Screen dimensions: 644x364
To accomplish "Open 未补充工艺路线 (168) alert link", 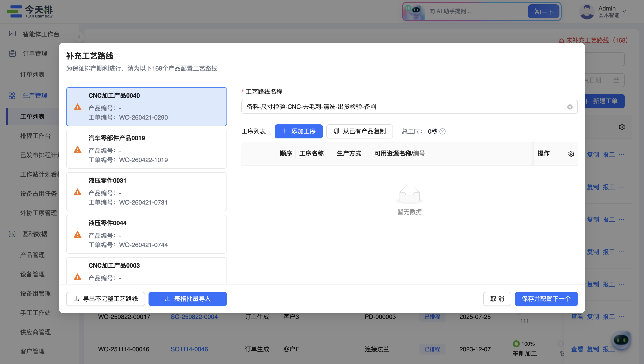I will [593, 40].
